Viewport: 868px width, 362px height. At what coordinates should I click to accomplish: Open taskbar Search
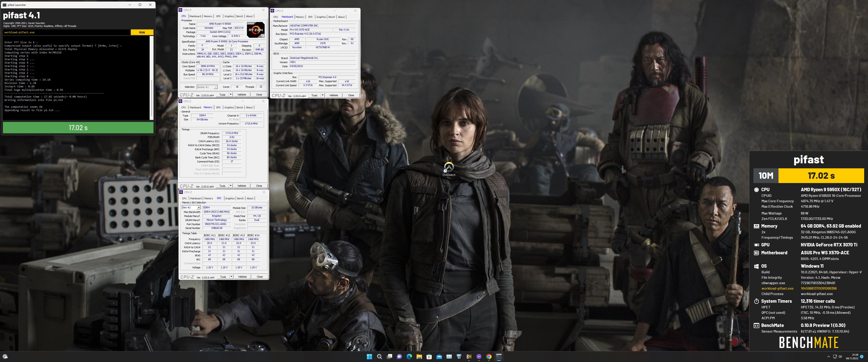380,357
